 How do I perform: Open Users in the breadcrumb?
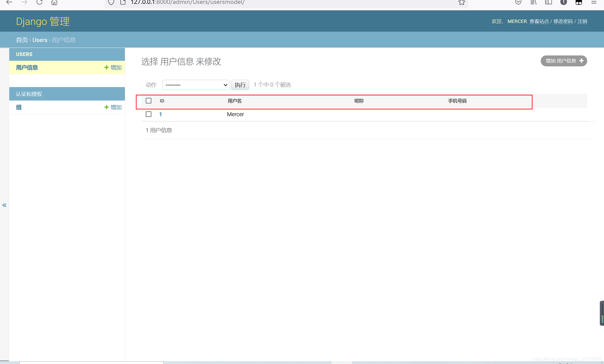[x=40, y=40]
